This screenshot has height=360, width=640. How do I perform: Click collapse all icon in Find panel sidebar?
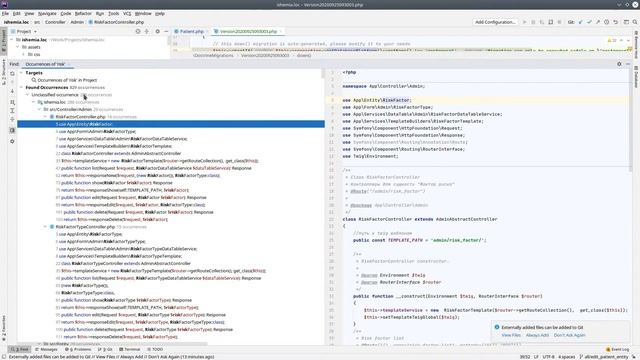pos(12,120)
